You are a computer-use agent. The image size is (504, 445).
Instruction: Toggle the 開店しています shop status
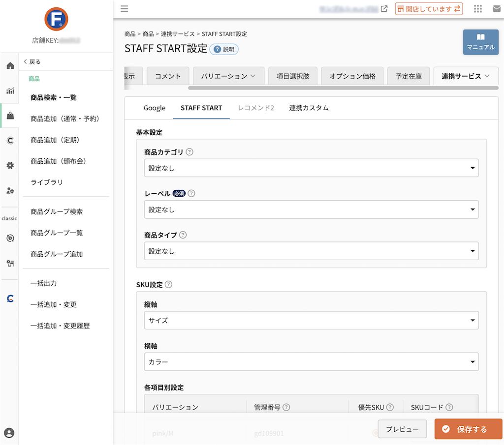tap(429, 9)
